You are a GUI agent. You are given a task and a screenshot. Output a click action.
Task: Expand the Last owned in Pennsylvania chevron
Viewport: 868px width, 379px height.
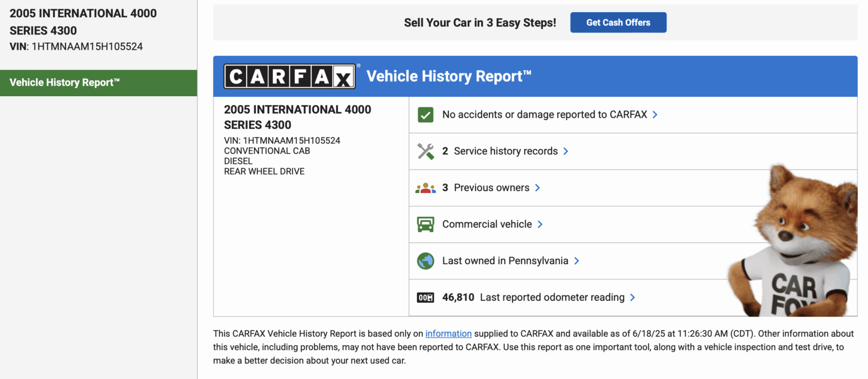click(x=576, y=261)
